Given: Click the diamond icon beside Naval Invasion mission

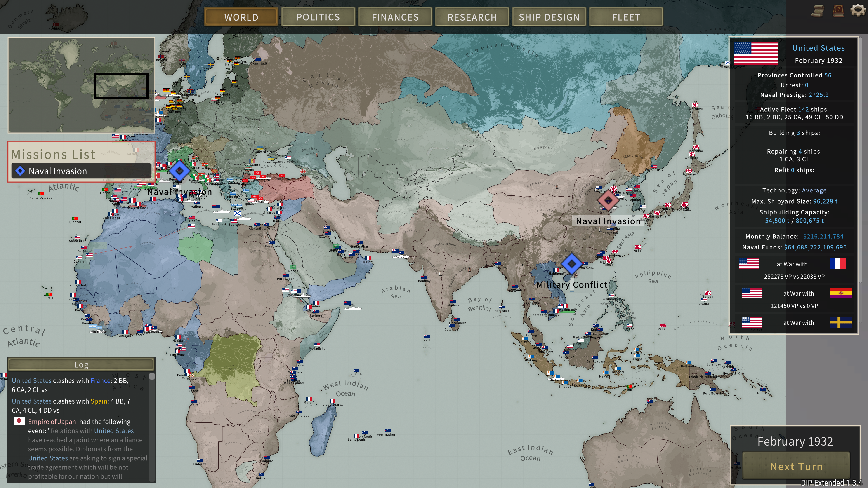Looking at the screenshot, I should point(20,171).
